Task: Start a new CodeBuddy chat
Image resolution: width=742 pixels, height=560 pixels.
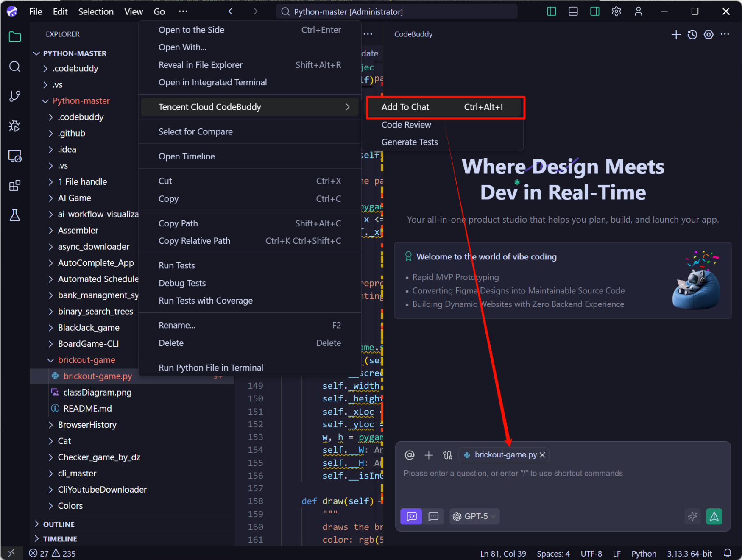Action: click(676, 35)
